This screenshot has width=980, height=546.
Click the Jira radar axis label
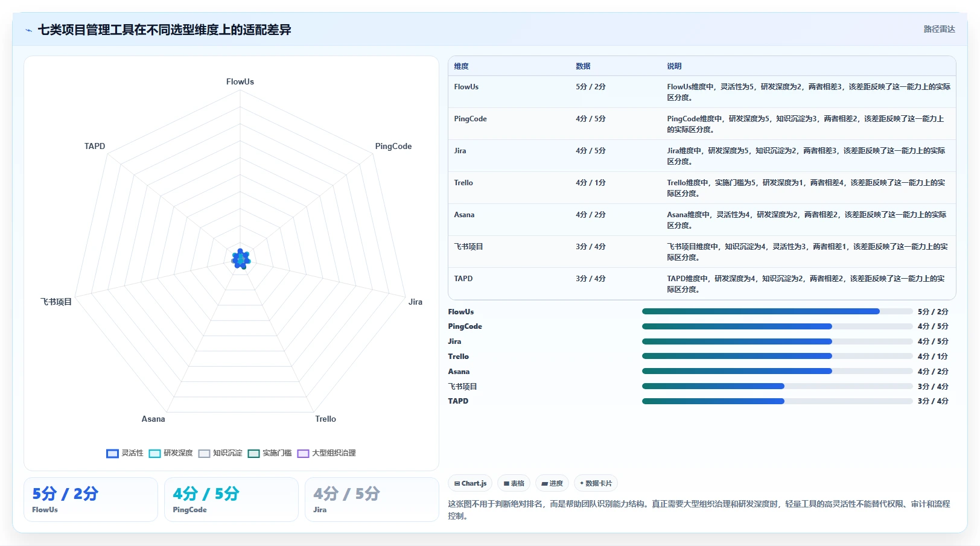pyautogui.click(x=415, y=302)
